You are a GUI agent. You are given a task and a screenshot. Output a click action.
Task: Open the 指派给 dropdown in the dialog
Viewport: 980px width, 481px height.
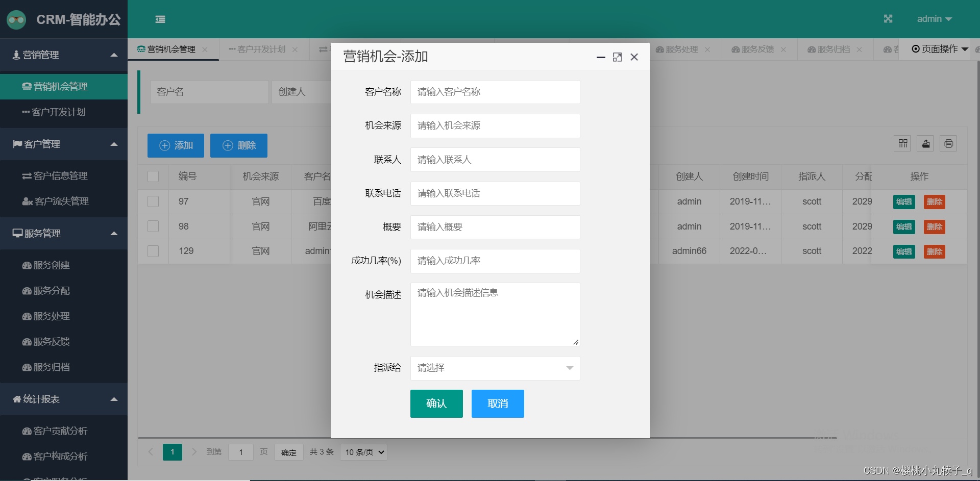494,368
